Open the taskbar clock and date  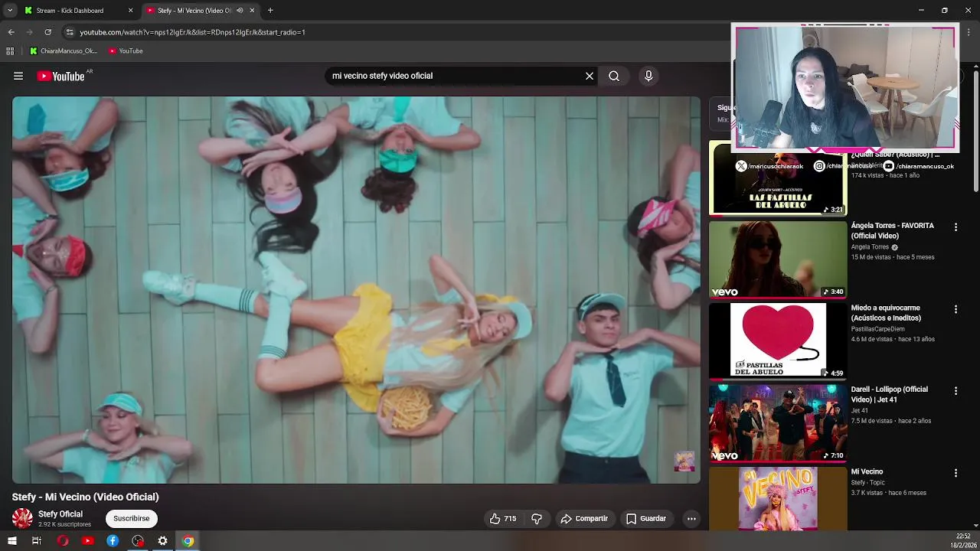pos(963,541)
